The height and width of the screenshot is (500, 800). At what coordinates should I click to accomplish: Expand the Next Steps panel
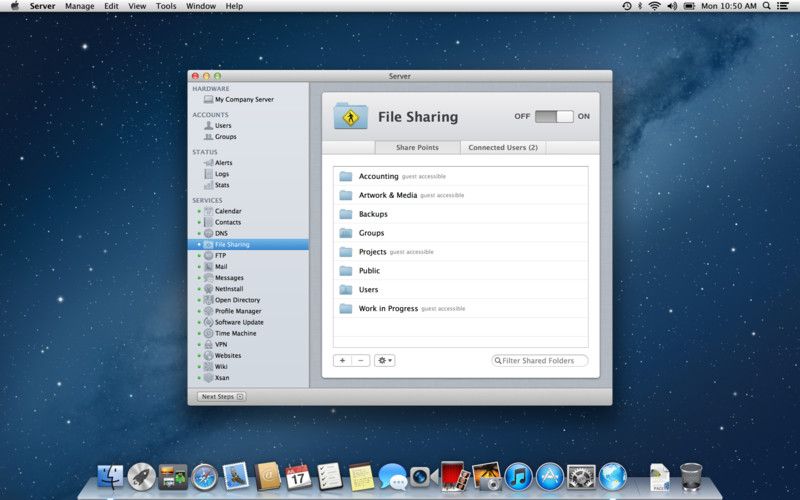[x=222, y=397]
